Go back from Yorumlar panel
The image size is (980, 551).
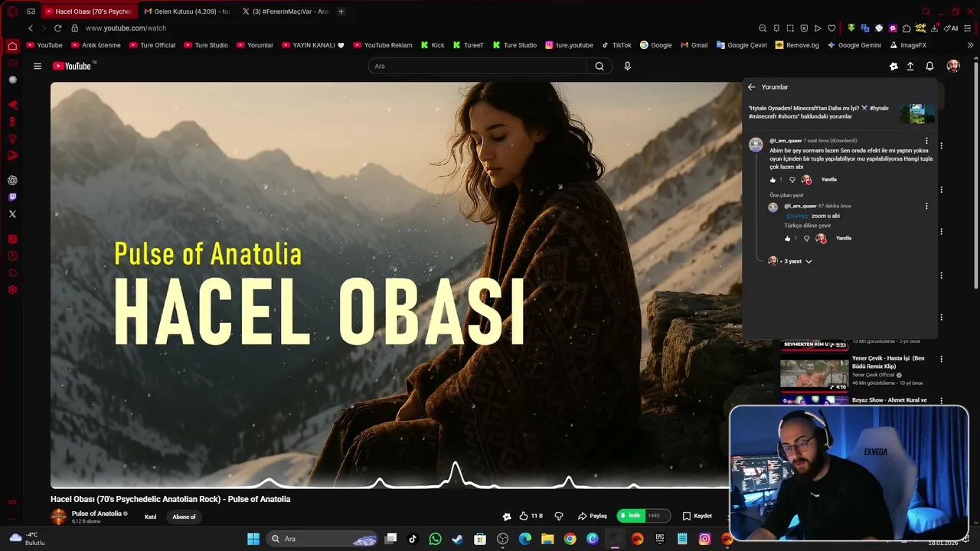click(751, 87)
